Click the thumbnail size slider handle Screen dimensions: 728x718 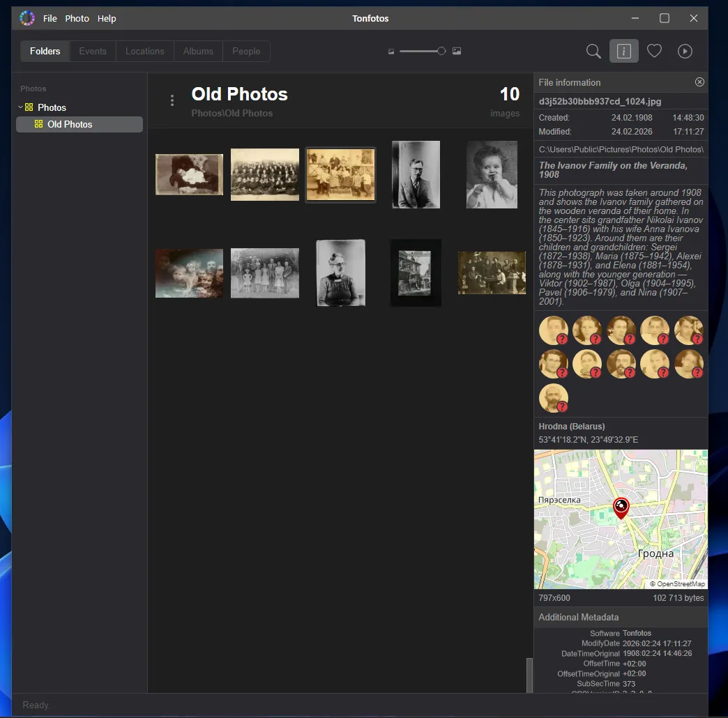click(x=441, y=51)
